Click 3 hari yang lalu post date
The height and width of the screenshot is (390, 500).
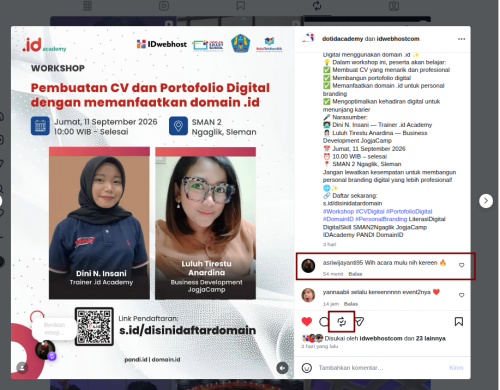319,347
